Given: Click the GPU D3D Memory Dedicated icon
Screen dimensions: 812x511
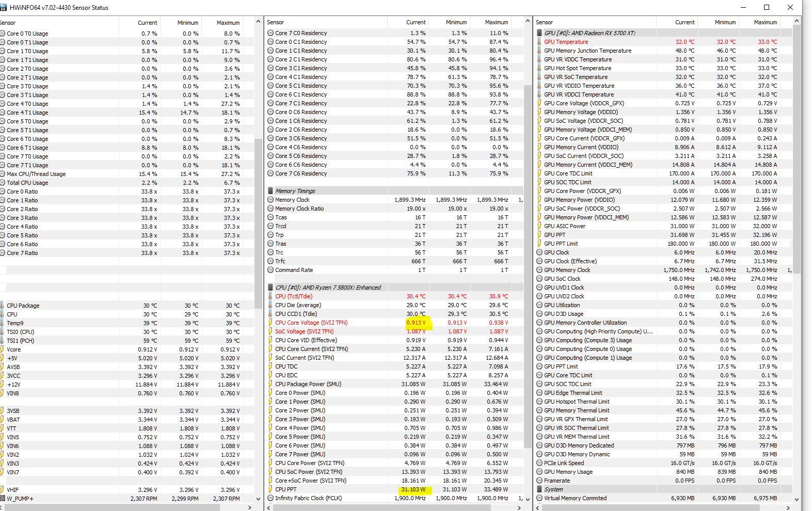Looking at the screenshot, I should 539,445.
